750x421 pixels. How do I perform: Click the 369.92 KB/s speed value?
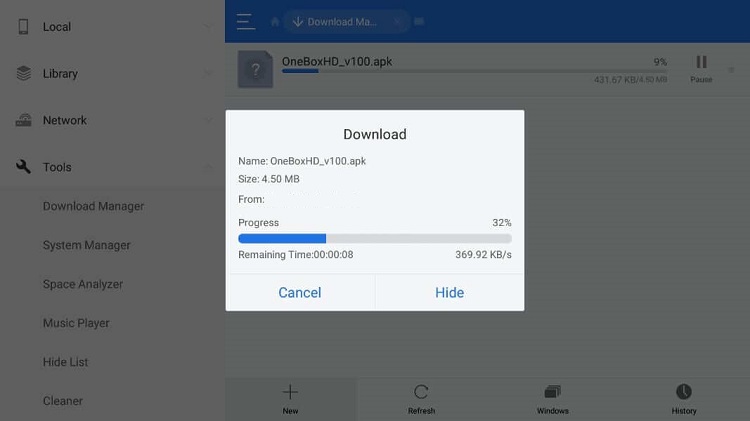tap(483, 255)
